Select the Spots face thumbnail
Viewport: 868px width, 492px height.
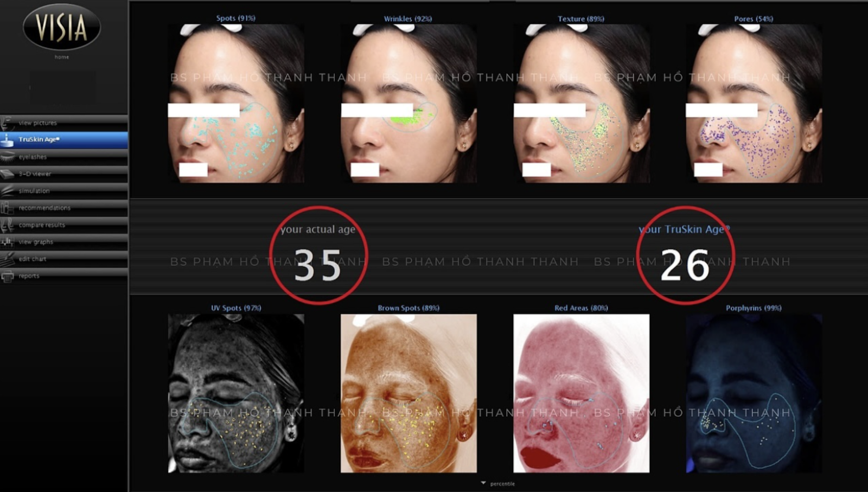click(x=236, y=103)
